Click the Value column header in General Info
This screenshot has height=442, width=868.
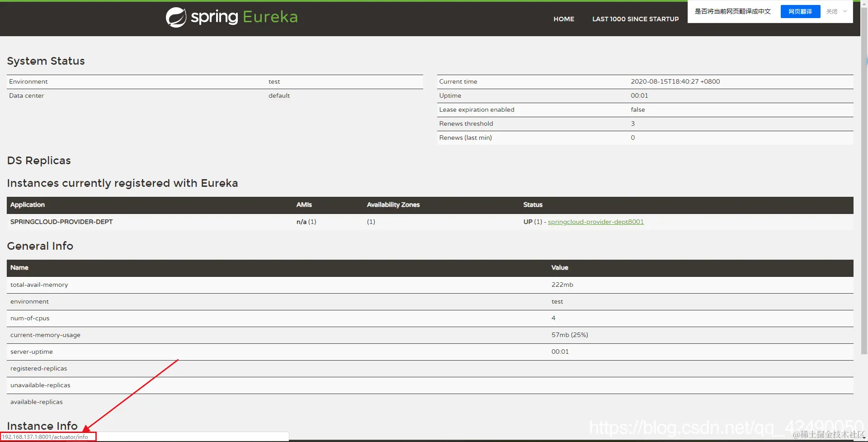559,267
